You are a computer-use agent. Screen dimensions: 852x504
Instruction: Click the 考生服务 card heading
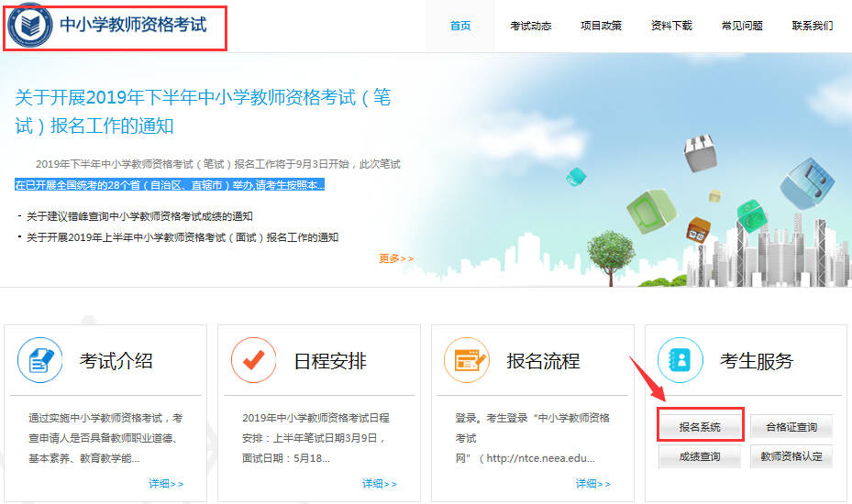[x=757, y=361]
